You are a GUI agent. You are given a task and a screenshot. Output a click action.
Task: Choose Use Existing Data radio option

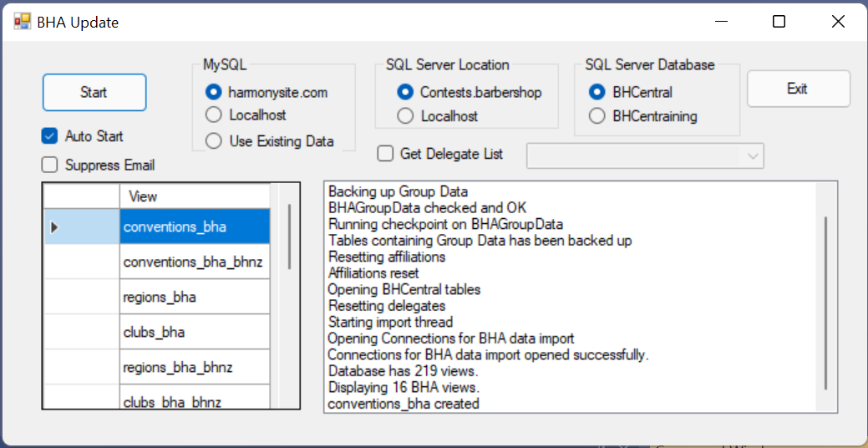point(214,141)
